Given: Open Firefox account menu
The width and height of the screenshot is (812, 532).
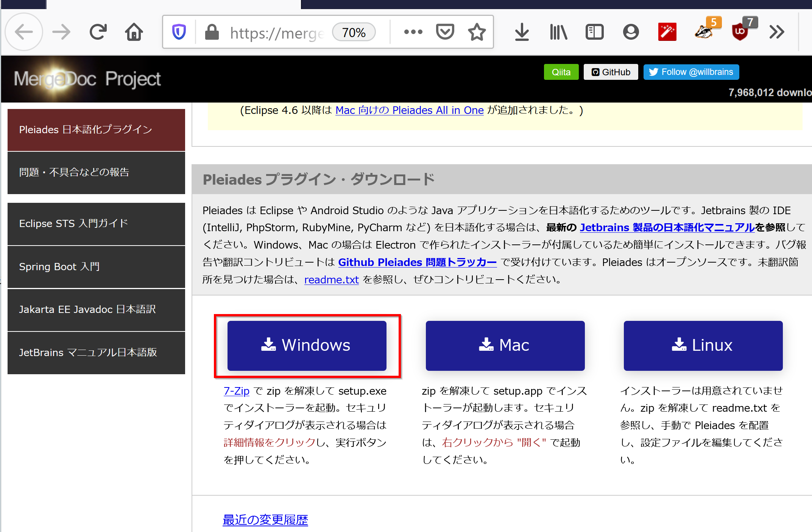Looking at the screenshot, I should point(631,32).
